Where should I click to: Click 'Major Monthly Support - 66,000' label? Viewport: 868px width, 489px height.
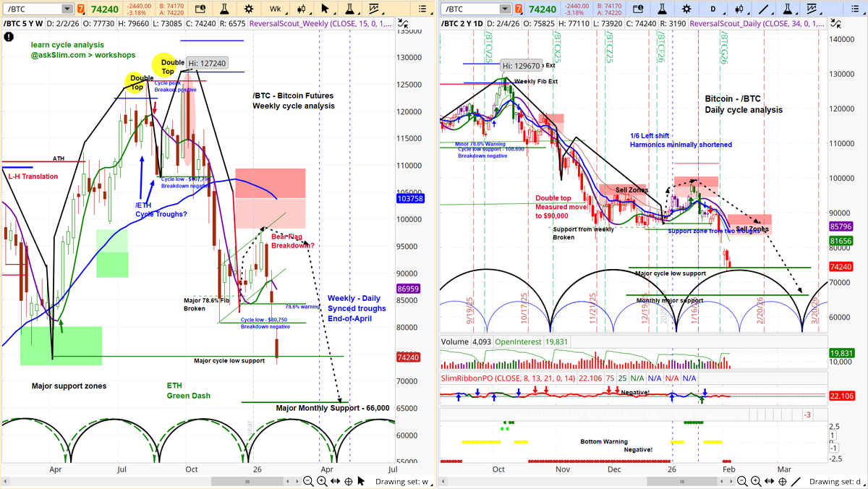coord(333,408)
